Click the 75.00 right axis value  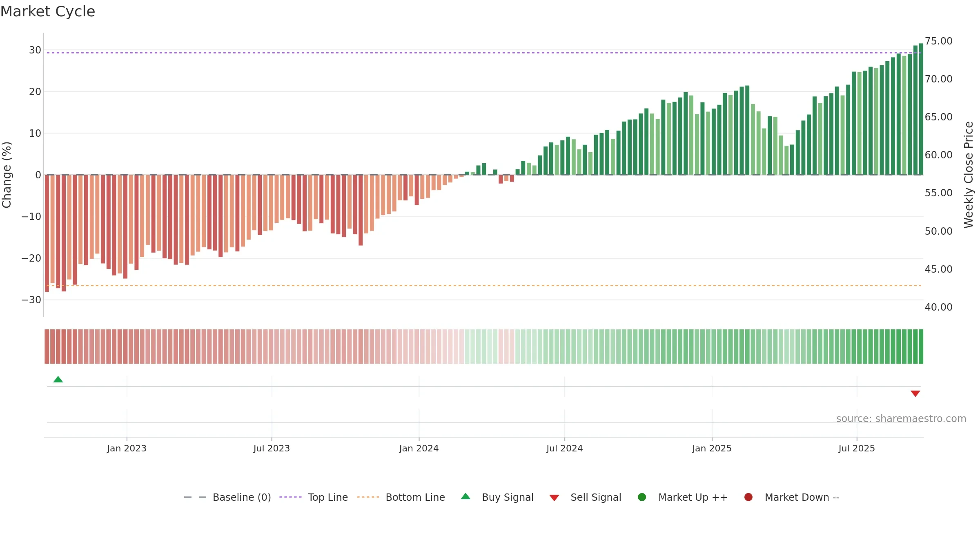pyautogui.click(x=938, y=41)
